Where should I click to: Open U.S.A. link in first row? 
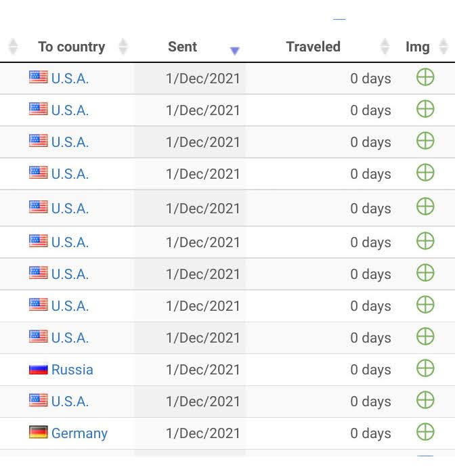click(70, 79)
